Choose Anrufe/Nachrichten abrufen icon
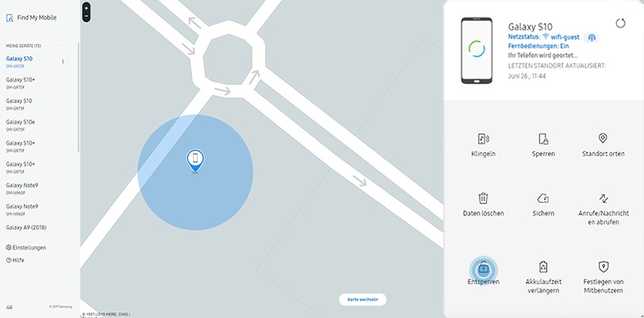 click(x=604, y=199)
